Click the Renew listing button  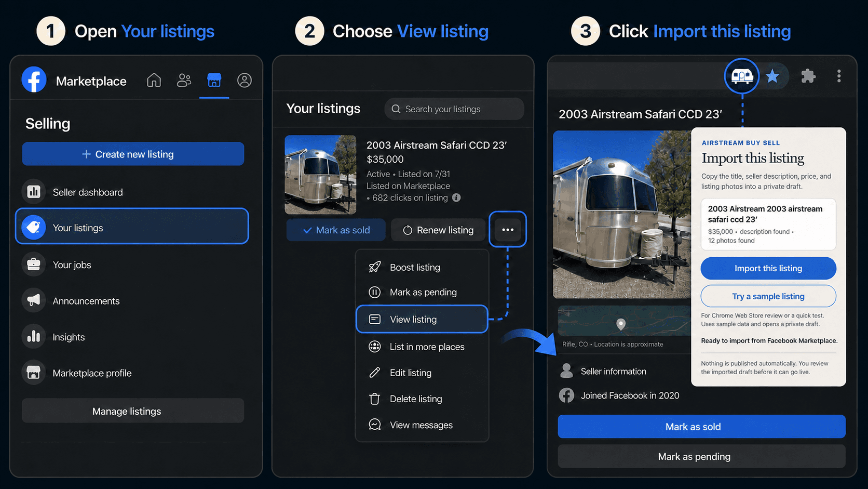click(x=438, y=230)
